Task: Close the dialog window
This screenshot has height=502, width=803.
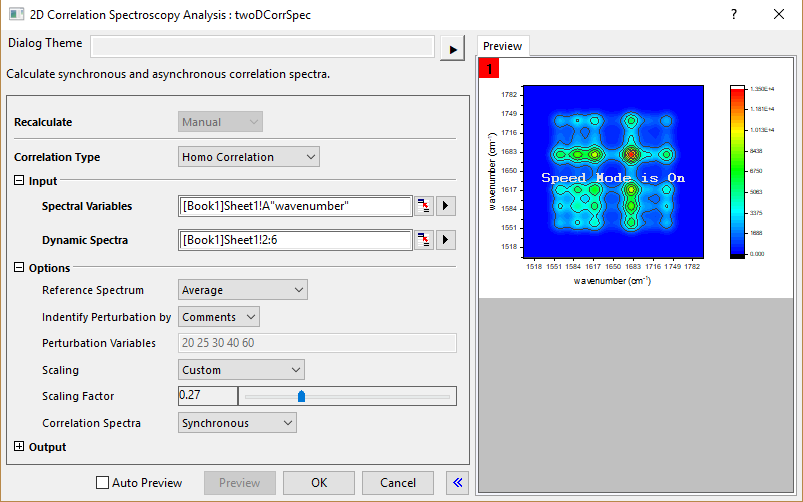Action: coord(779,14)
